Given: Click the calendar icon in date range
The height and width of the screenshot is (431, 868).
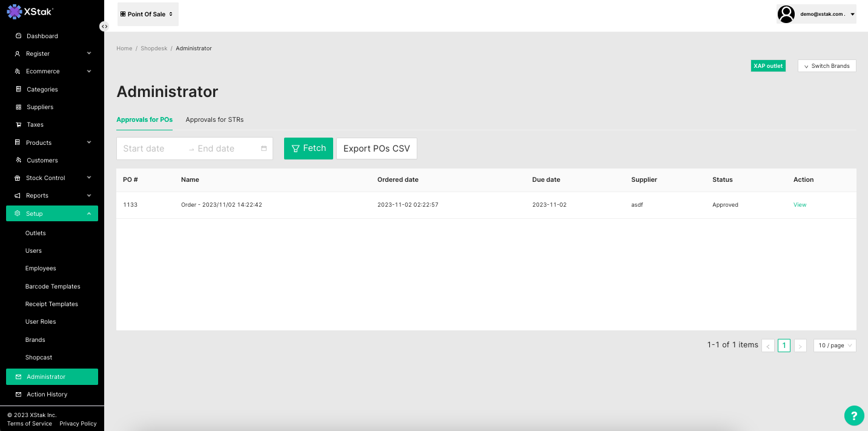Looking at the screenshot, I should pyautogui.click(x=263, y=149).
